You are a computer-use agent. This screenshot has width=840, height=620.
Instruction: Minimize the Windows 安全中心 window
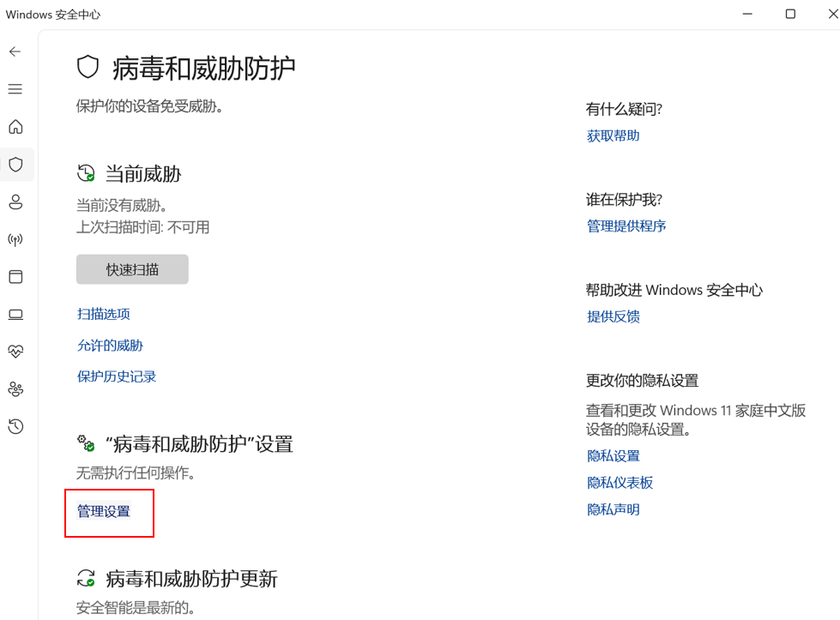click(x=747, y=14)
